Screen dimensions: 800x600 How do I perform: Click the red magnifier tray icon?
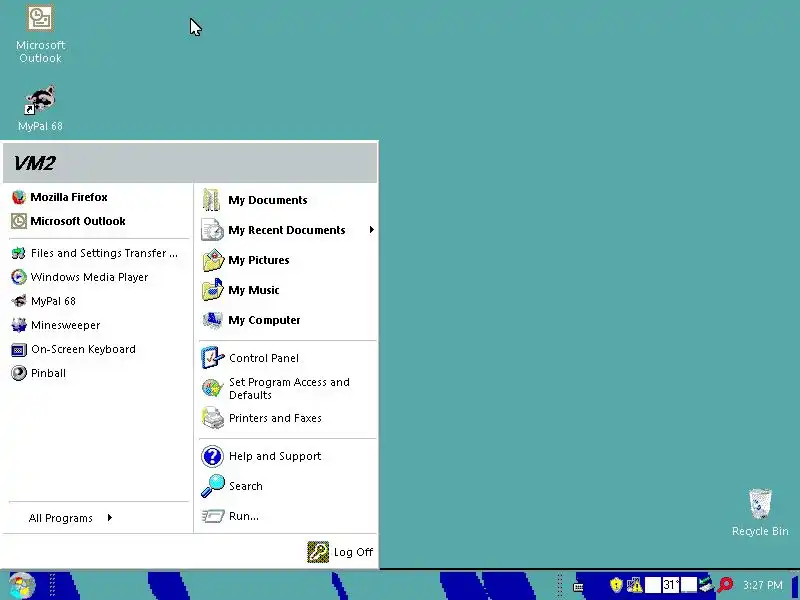[725, 585]
